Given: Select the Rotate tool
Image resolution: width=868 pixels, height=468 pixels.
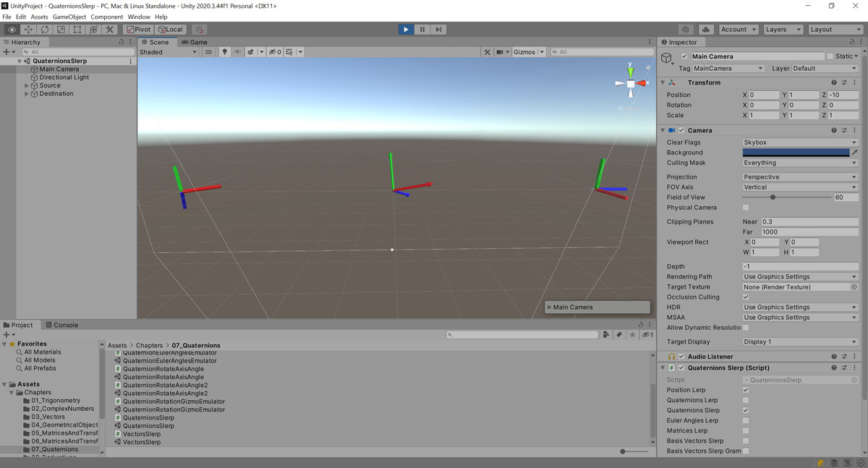Looking at the screenshot, I should [x=45, y=30].
